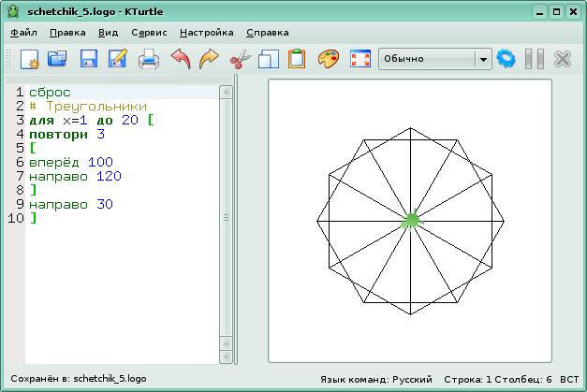Click the Save As icon
This screenshot has height=392, width=587.
click(118, 59)
